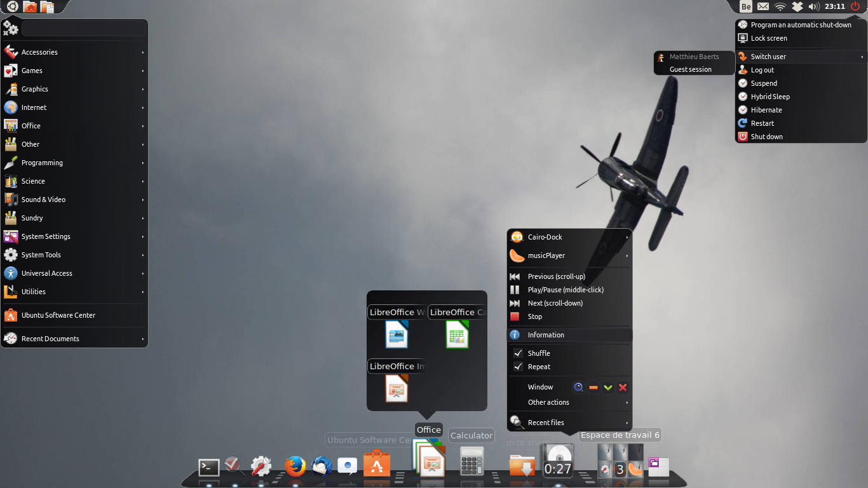The image size is (868, 488).
Task: Open the Terminal dock icon
Action: click(209, 467)
